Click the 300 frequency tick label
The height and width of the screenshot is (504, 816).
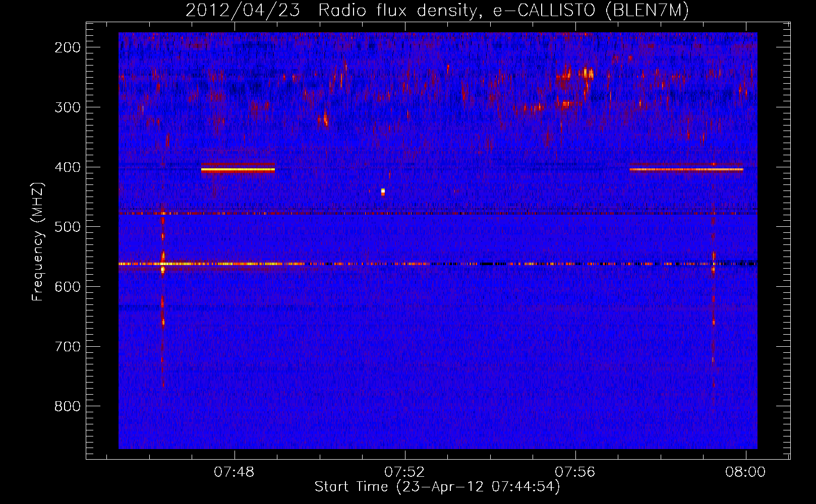68,107
